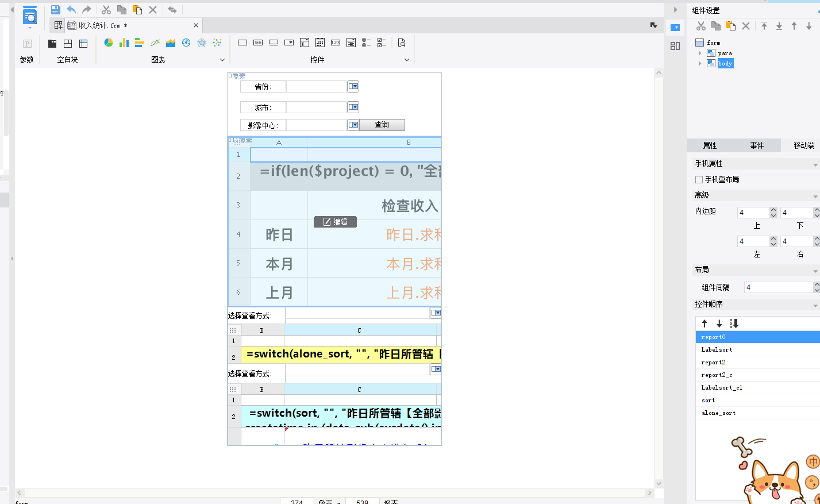Undo the last action
Viewport: 820px width, 504px height.
tap(71, 10)
